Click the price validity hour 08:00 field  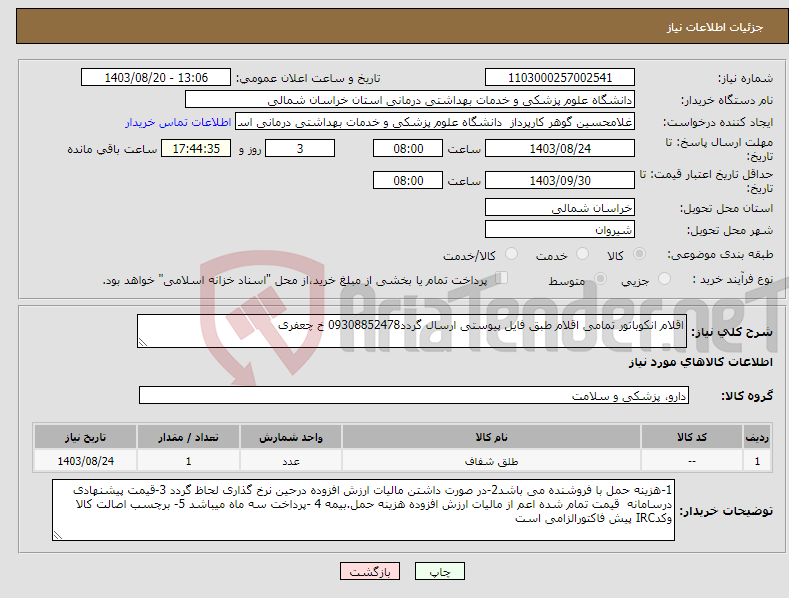(408, 180)
